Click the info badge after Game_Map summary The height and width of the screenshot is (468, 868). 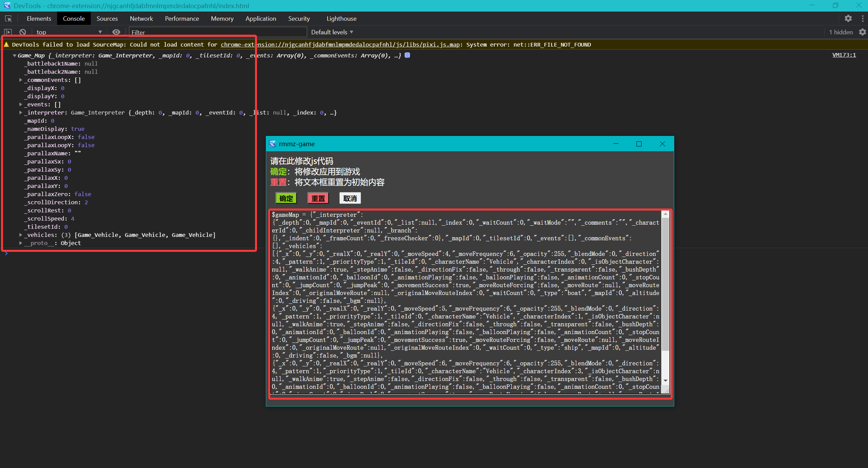(407, 55)
